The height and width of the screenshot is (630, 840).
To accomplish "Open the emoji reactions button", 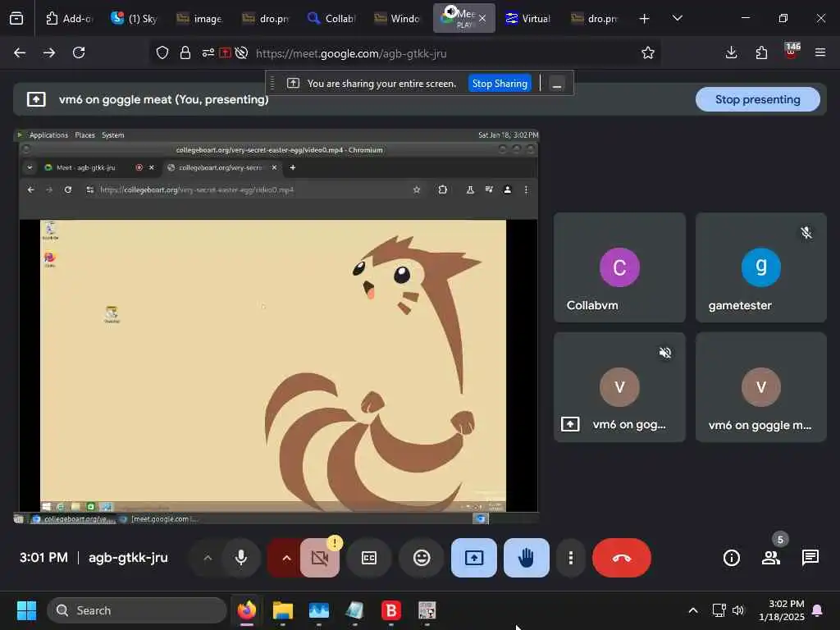I will 422,558.
